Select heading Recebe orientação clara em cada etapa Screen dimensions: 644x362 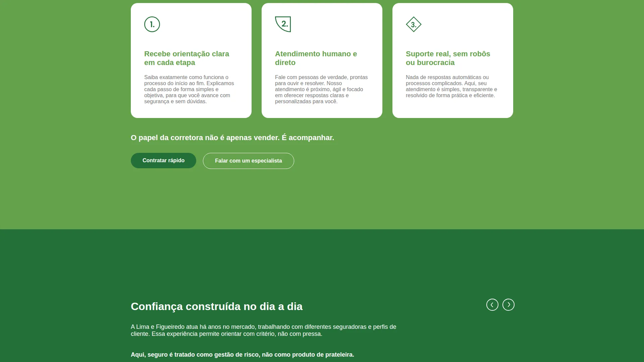[186, 58]
